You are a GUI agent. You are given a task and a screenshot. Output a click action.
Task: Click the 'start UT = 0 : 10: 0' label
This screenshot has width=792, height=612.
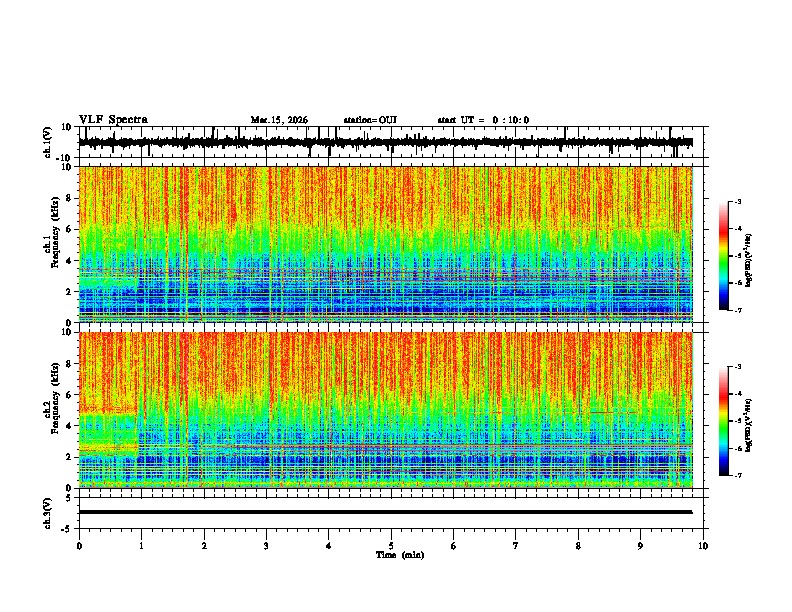(x=483, y=120)
